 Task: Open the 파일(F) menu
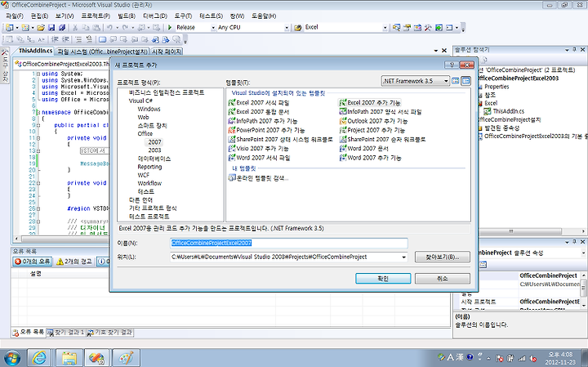click(15, 16)
